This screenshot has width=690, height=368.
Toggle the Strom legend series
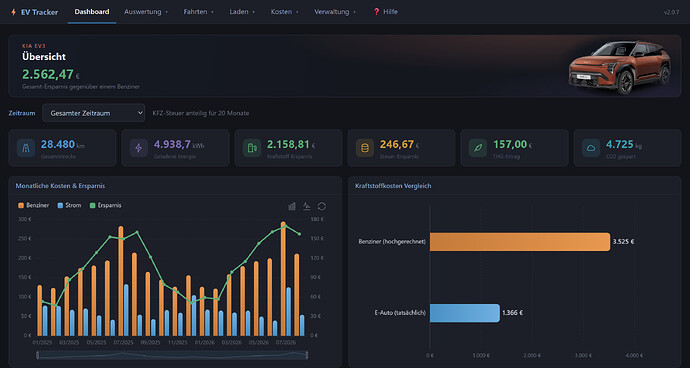(70, 205)
